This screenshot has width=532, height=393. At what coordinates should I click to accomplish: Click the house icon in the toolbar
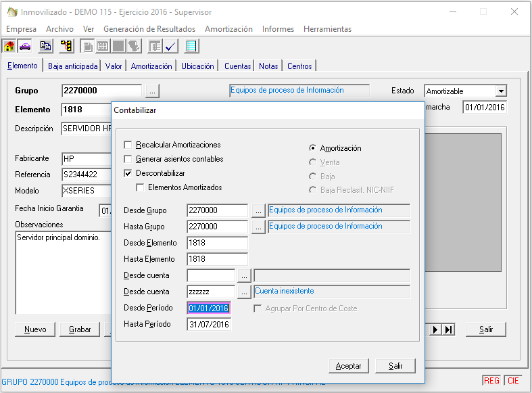[9, 46]
